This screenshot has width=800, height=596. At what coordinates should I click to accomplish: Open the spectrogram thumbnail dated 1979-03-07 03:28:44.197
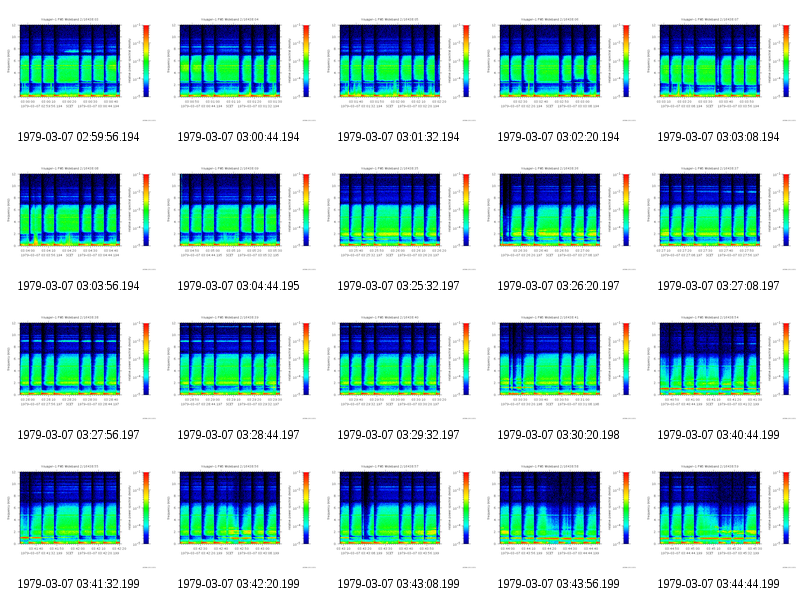(x=238, y=366)
